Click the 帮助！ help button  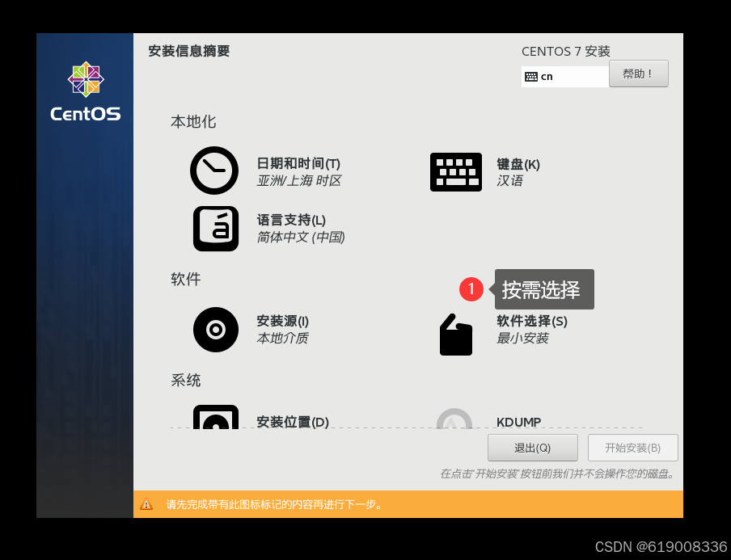pyautogui.click(x=639, y=74)
